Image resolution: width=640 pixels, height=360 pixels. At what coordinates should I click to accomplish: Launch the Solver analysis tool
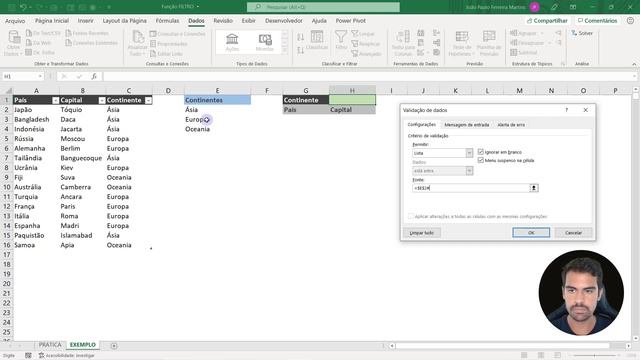point(582,33)
